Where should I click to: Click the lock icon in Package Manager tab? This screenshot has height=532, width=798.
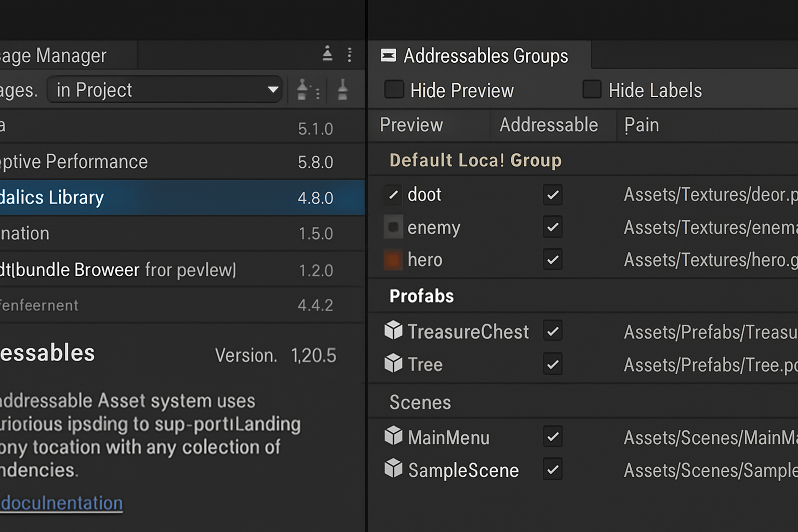[327, 54]
